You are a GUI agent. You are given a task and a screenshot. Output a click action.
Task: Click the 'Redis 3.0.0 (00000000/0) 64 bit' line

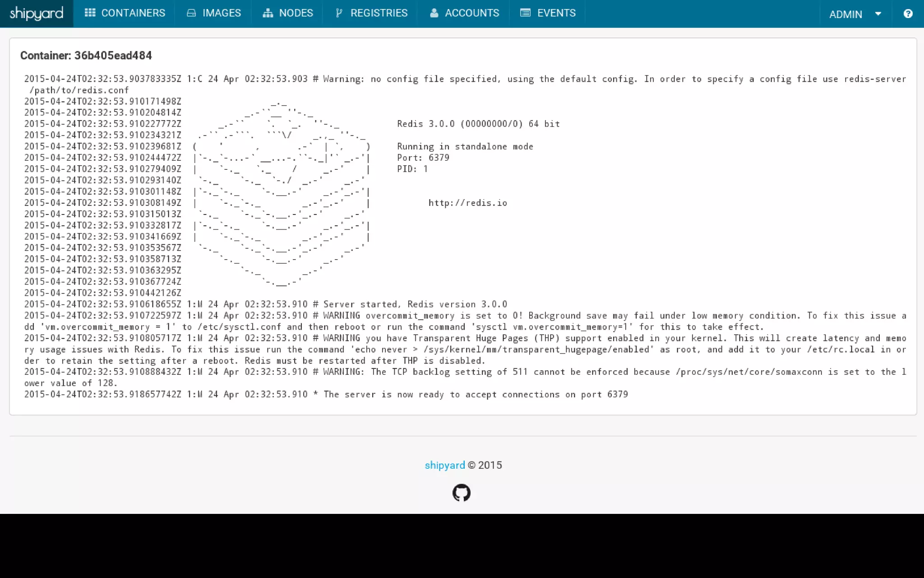478,124
